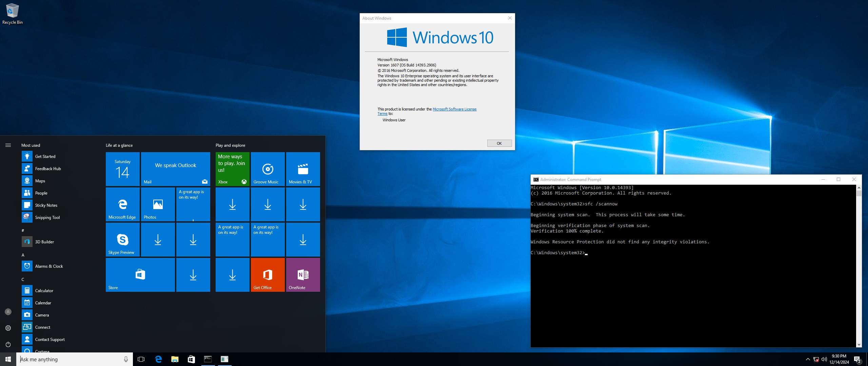Jump to the A letter group header
Screen dimensions: 868x366
click(23, 255)
